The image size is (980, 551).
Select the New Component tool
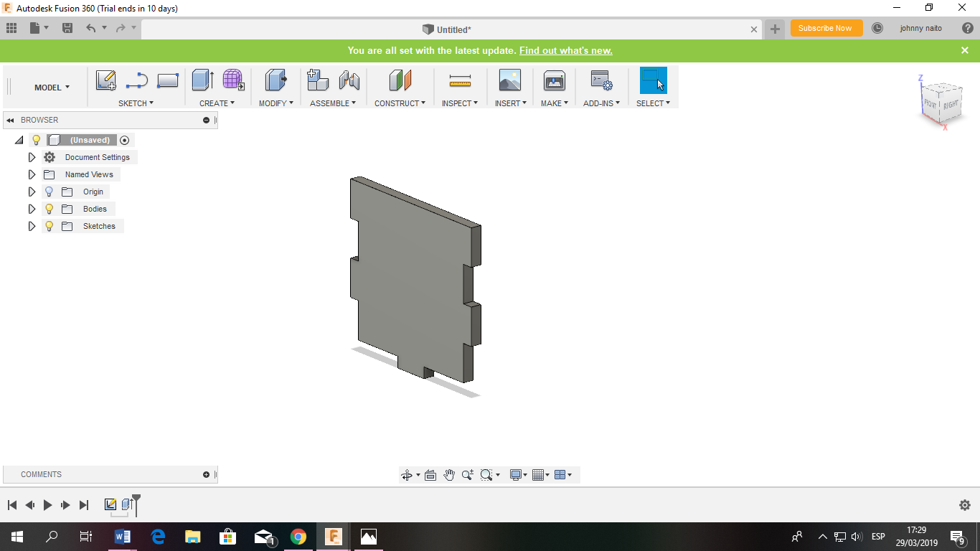pos(318,80)
